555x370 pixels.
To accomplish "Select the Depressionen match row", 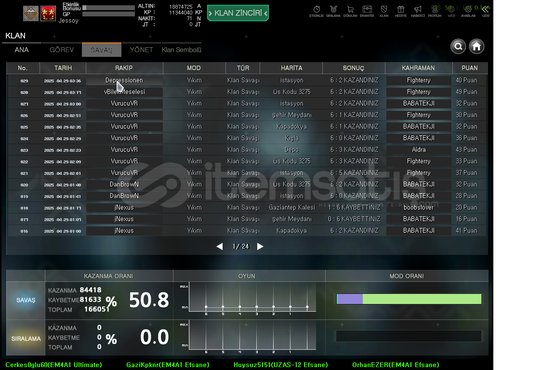I will pyautogui.click(x=247, y=80).
